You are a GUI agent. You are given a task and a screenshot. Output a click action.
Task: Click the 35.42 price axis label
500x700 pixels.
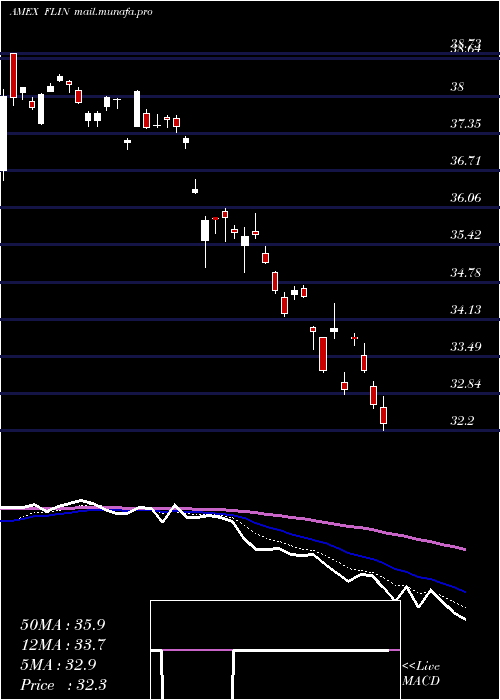click(466, 235)
